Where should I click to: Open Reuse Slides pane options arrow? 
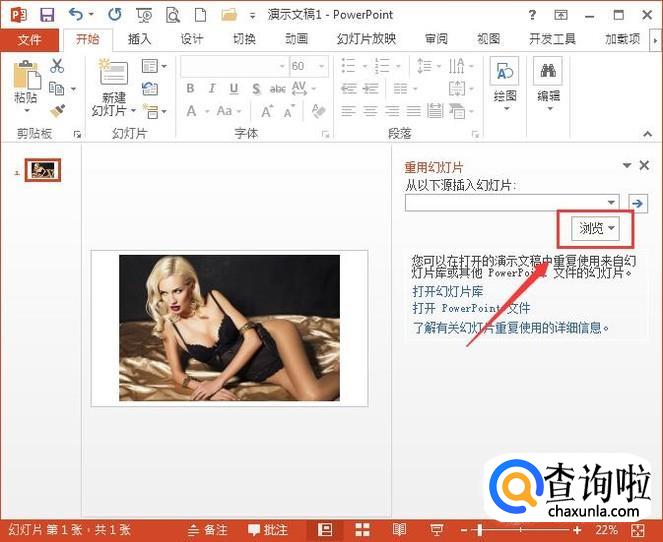[627, 166]
